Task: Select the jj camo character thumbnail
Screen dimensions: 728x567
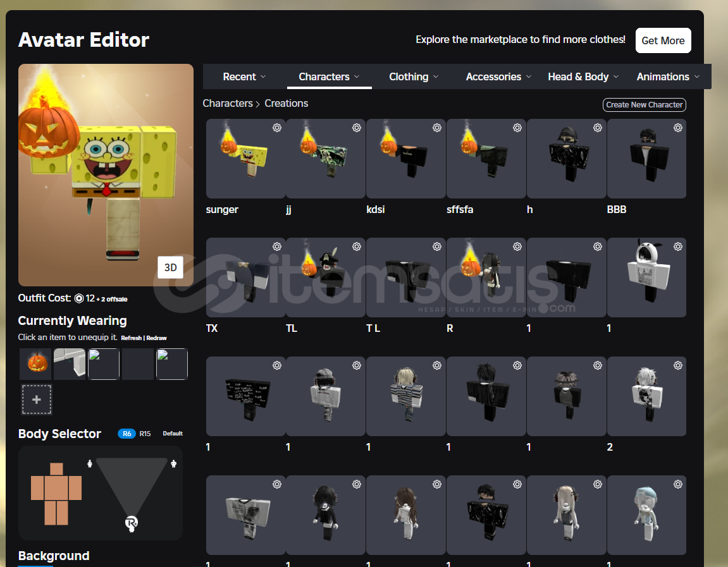Action: click(326, 159)
